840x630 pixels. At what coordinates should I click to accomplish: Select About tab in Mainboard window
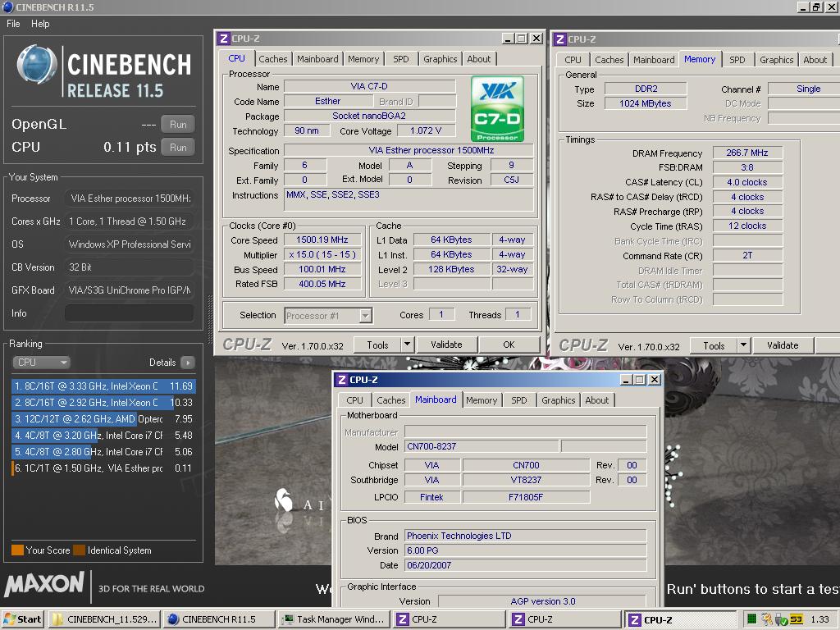(597, 400)
